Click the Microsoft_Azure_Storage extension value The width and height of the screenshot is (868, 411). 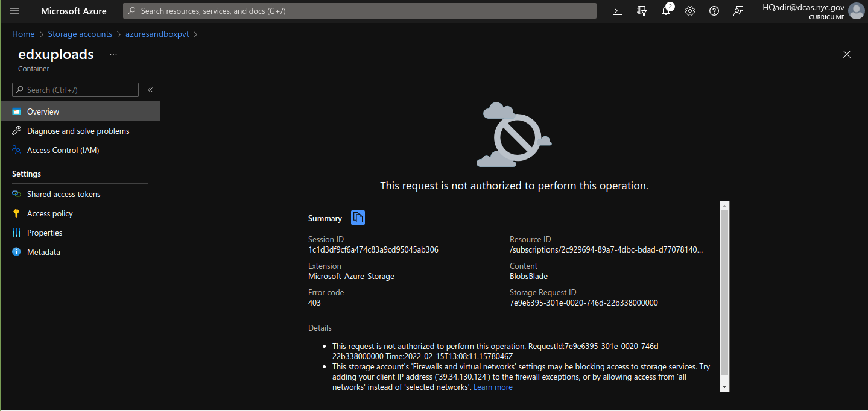pos(351,276)
